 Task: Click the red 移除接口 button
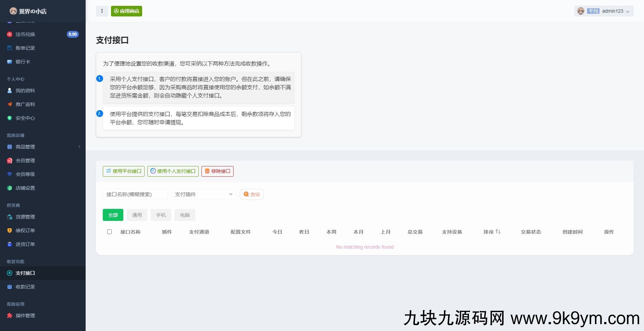point(217,171)
